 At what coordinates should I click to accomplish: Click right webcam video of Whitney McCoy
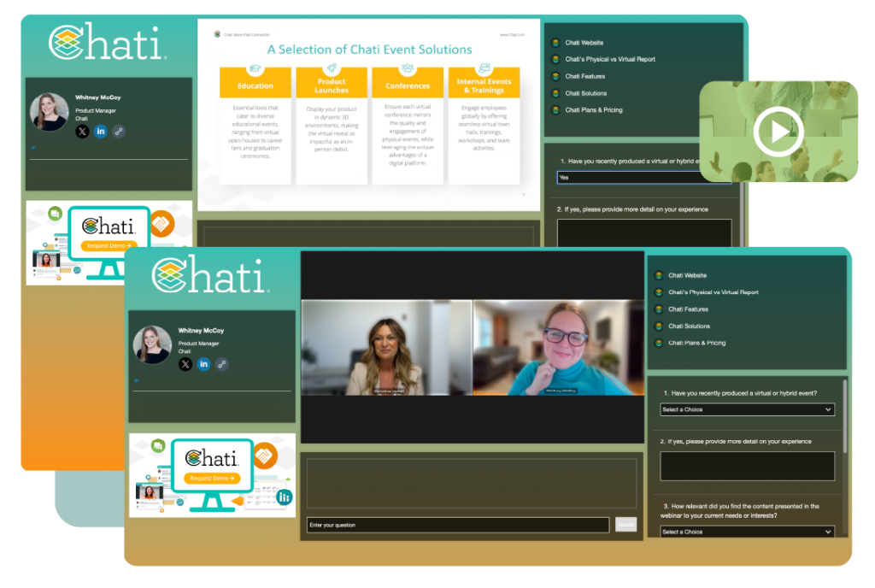tap(558, 348)
